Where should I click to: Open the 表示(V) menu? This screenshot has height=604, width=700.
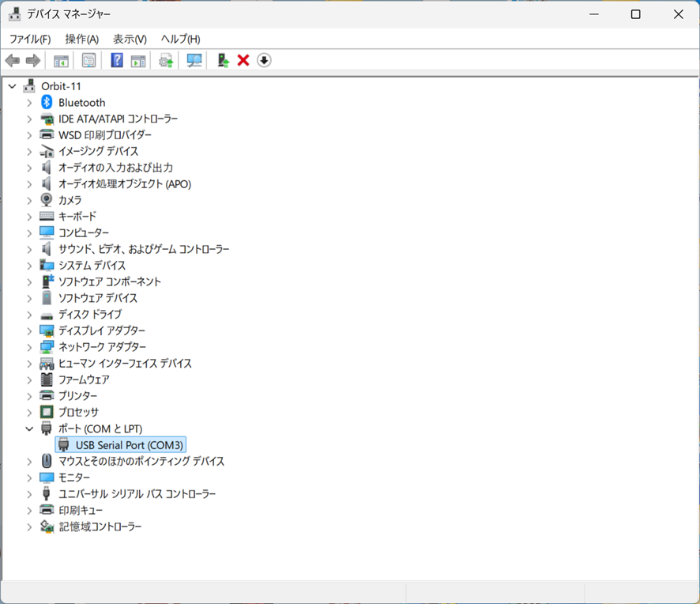[130, 39]
